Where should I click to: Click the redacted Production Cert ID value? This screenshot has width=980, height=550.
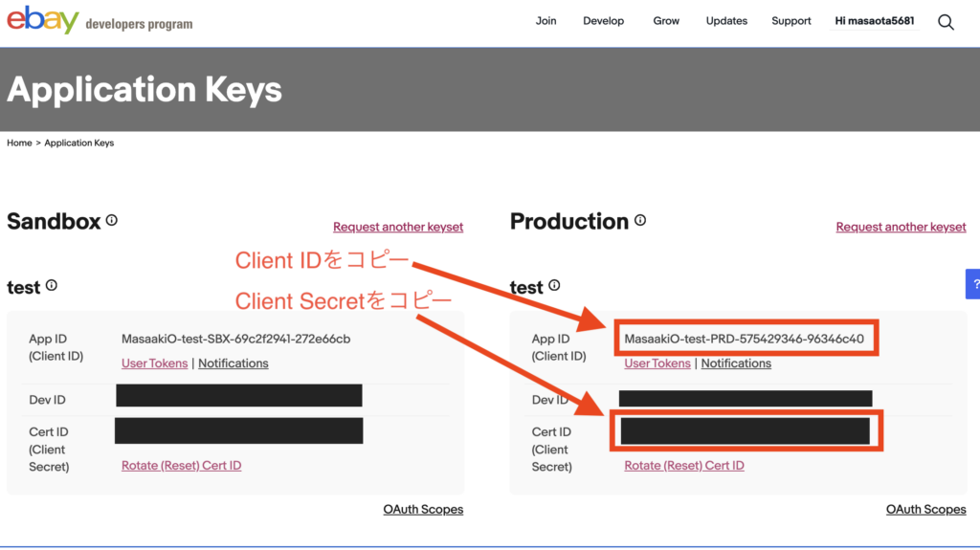coord(745,431)
